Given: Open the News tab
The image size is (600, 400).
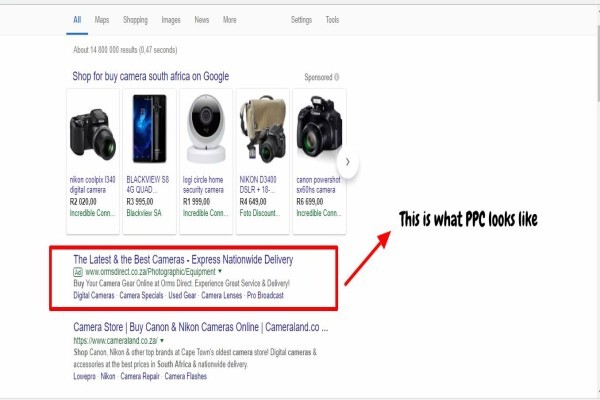Looking at the screenshot, I should 202,20.
